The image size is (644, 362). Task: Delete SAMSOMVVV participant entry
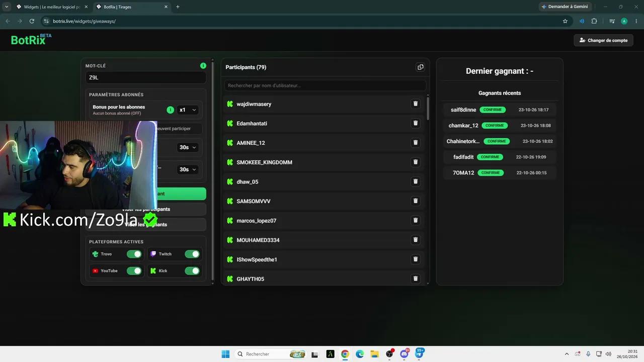click(x=416, y=201)
